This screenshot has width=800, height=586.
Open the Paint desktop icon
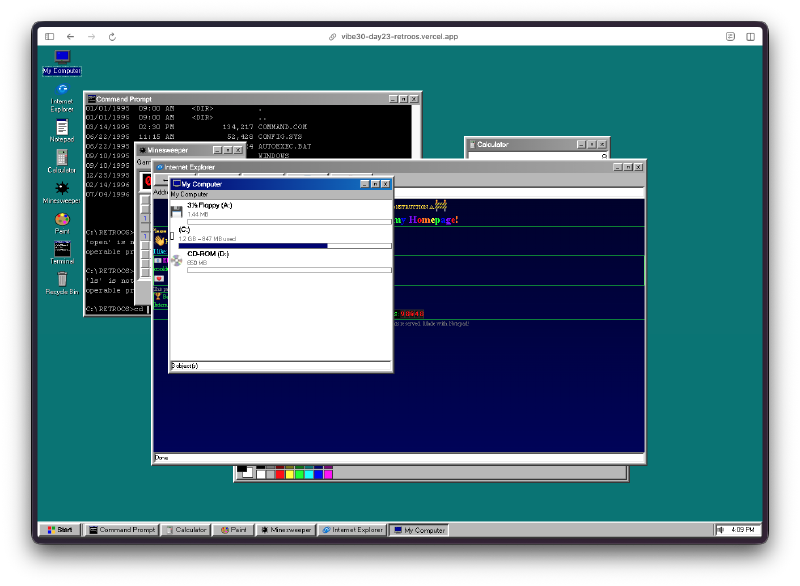tap(62, 219)
